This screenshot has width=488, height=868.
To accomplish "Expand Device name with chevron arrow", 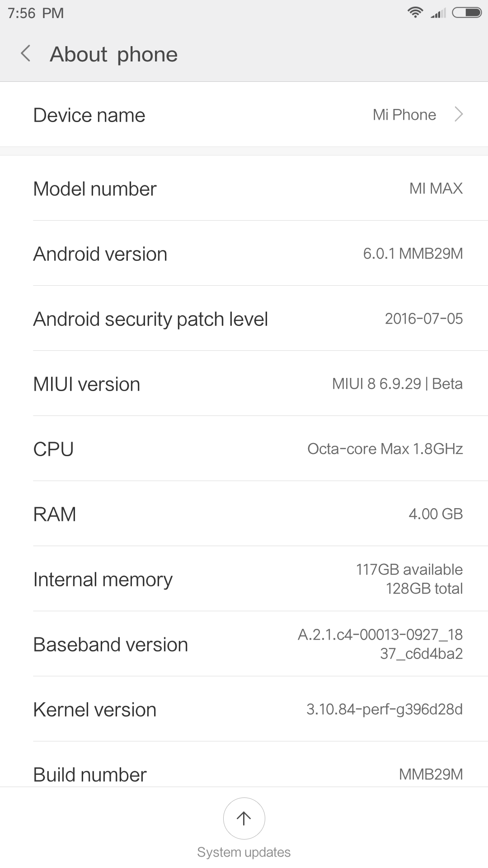I will (x=459, y=115).
